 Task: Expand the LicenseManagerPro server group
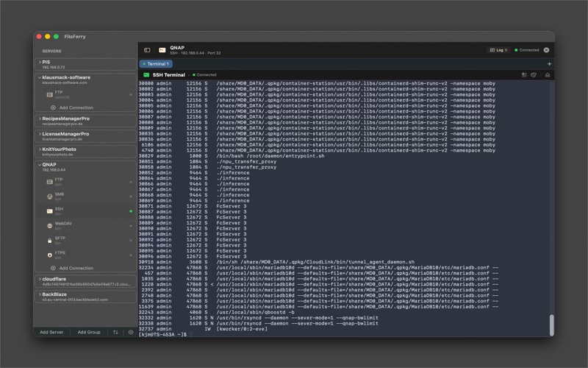(40, 134)
